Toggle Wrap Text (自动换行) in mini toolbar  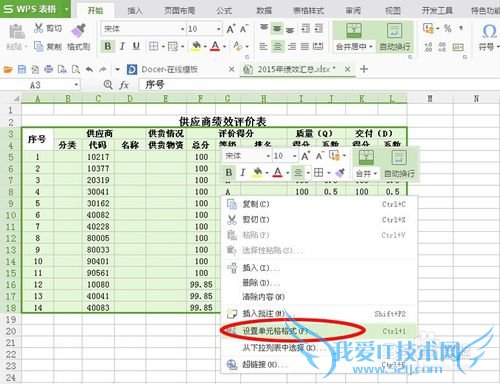pos(399,164)
